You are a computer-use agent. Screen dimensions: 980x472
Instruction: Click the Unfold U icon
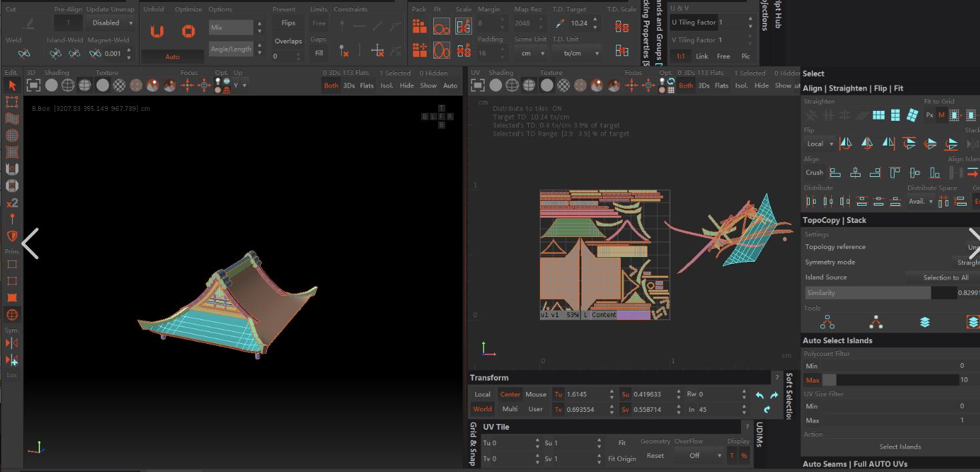pyautogui.click(x=156, y=31)
